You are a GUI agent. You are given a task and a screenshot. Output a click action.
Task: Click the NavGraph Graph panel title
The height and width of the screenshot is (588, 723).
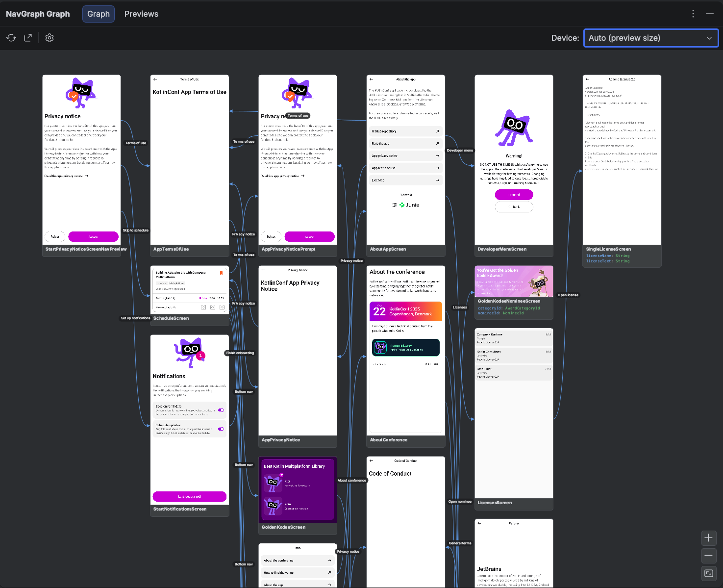point(38,14)
